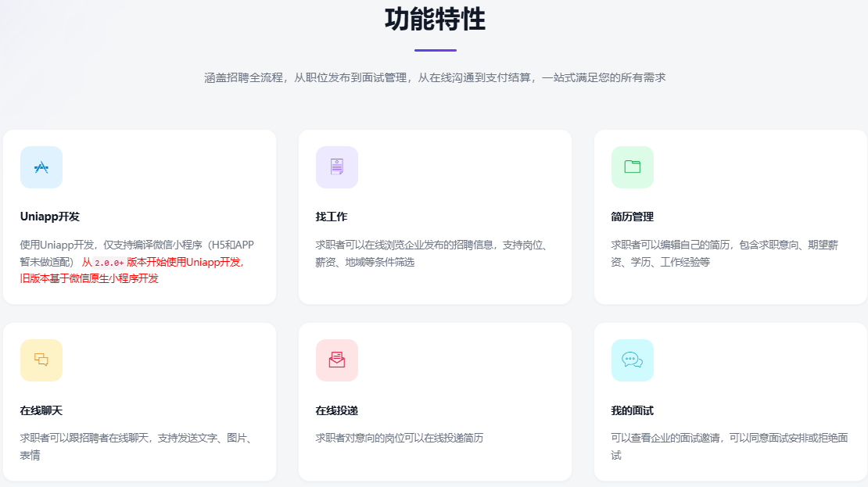Select the 在线聊天 card title

[x=41, y=410]
